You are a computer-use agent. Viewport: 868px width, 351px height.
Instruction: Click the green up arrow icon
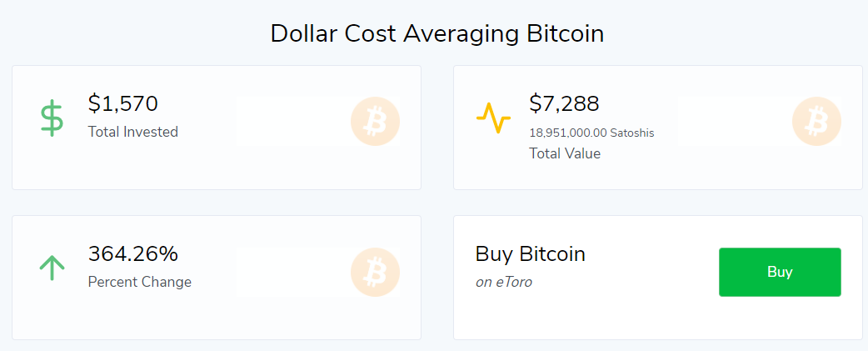point(52,267)
